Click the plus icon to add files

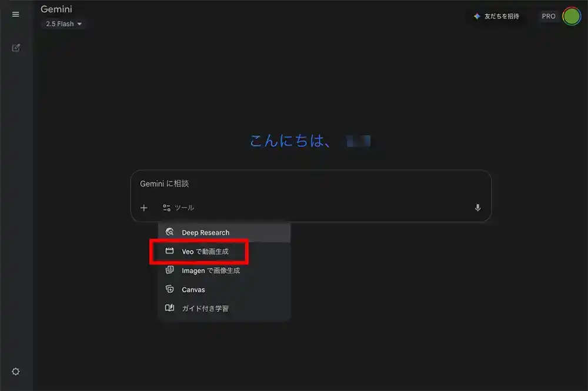[144, 208]
